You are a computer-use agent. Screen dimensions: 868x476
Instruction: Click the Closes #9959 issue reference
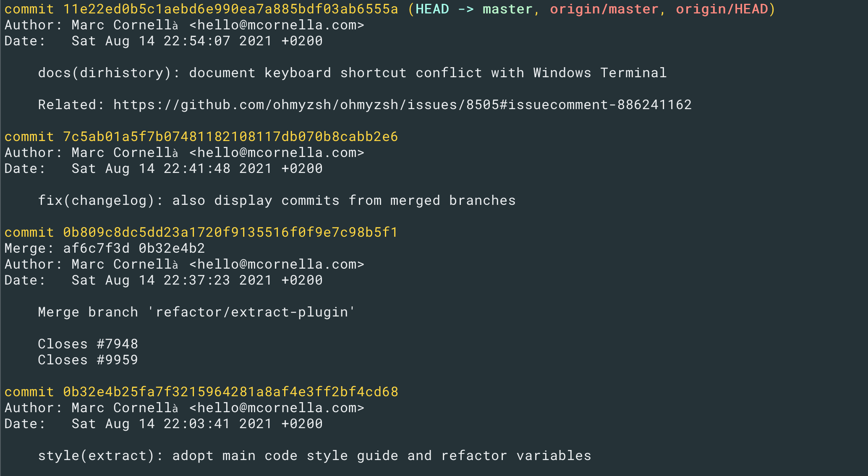[88, 360]
